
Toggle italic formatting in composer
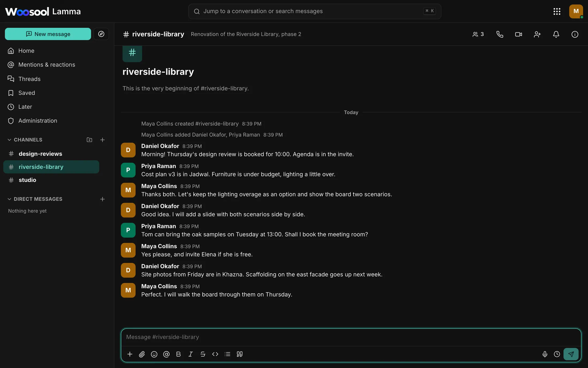(191, 354)
